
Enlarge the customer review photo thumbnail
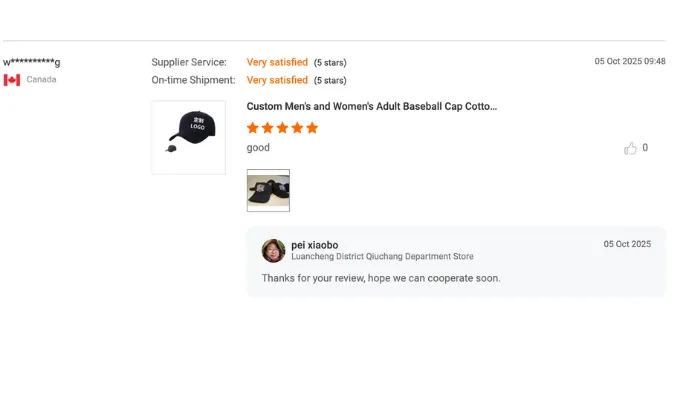click(x=268, y=190)
